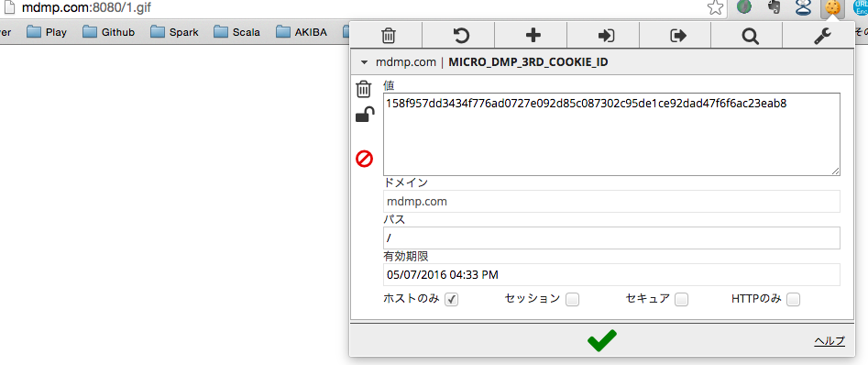Enable the HTTPのみ checkbox
868x365 pixels.
793,300
